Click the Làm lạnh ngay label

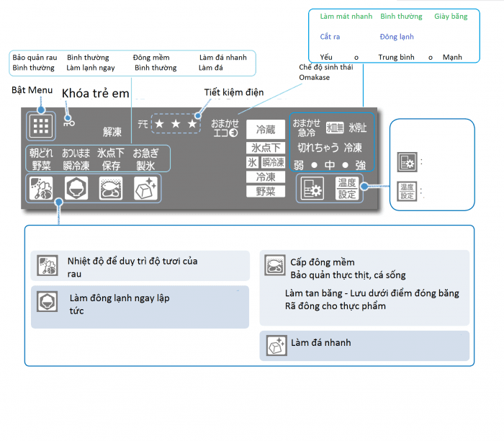click(x=91, y=68)
